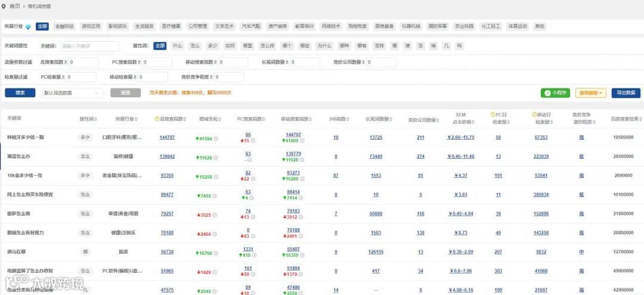Select the 多少 attribute word filter tag
The height and width of the screenshot is (295, 644).
(212, 45)
